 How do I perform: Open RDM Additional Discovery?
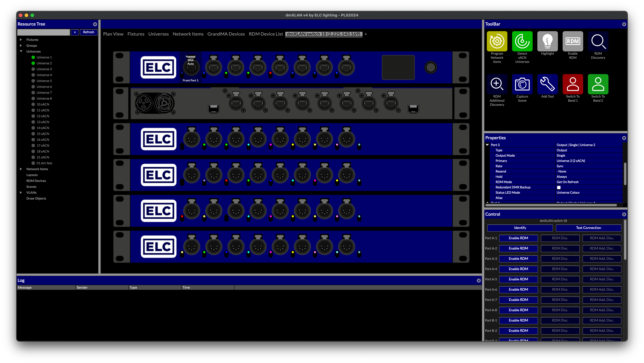pyautogui.click(x=497, y=84)
